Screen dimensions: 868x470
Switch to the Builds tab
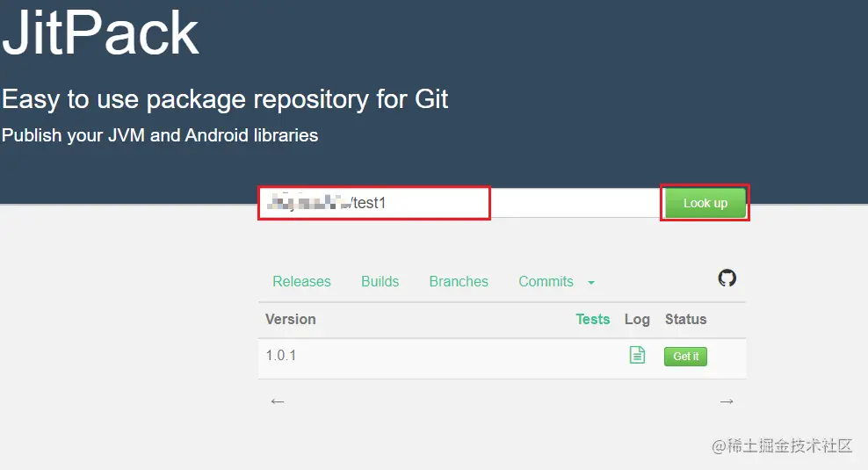[380, 282]
